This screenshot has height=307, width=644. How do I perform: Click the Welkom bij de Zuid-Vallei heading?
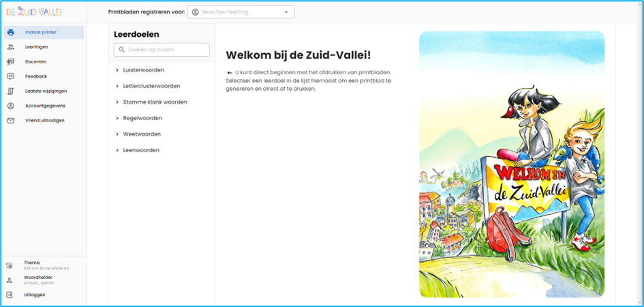click(298, 55)
